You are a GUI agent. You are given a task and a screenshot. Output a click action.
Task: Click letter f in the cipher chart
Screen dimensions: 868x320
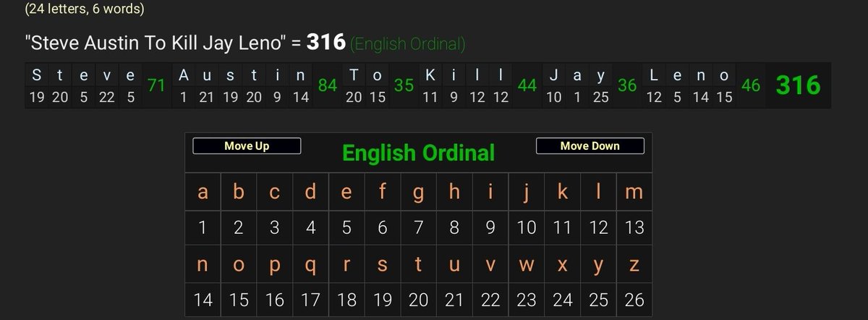coord(383,192)
